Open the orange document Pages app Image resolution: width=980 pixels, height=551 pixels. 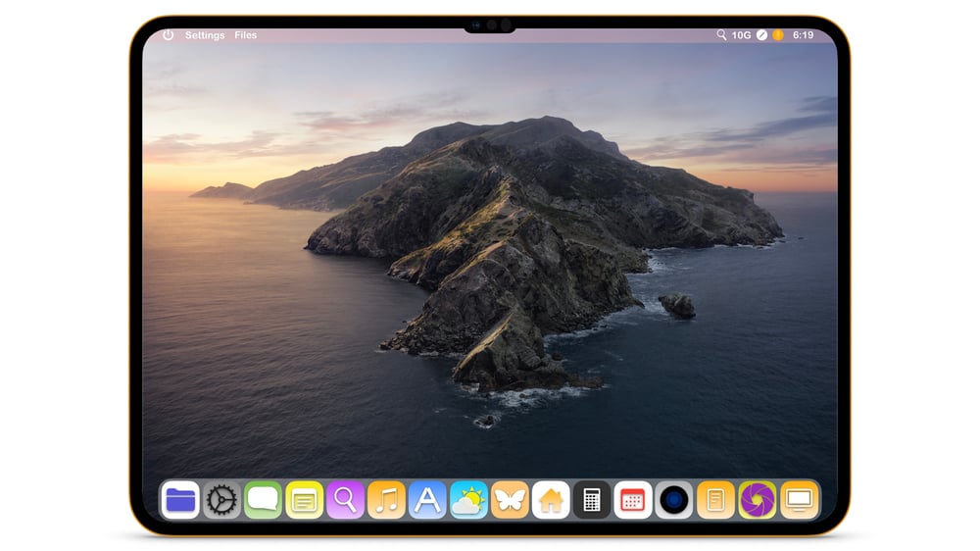pyautogui.click(x=715, y=500)
